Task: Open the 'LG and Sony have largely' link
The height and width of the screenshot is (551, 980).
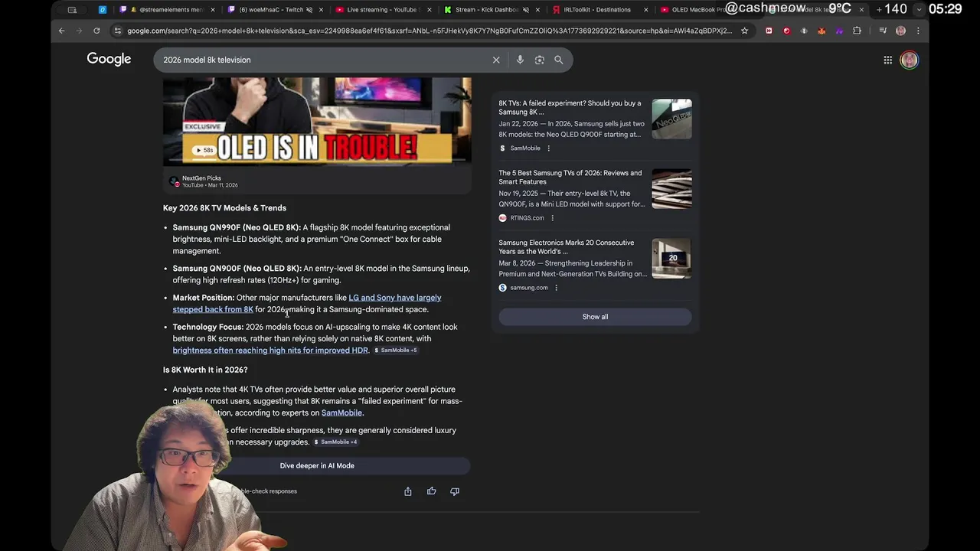Action: tap(395, 298)
